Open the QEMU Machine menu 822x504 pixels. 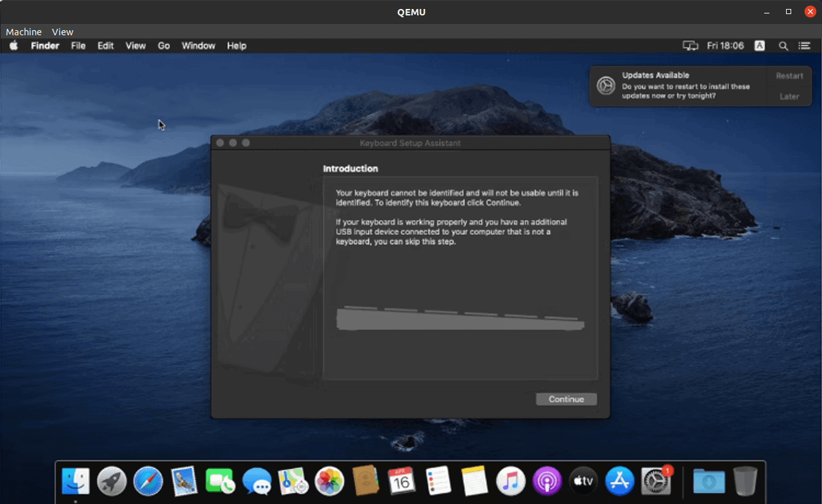click(x=23, y=31)
